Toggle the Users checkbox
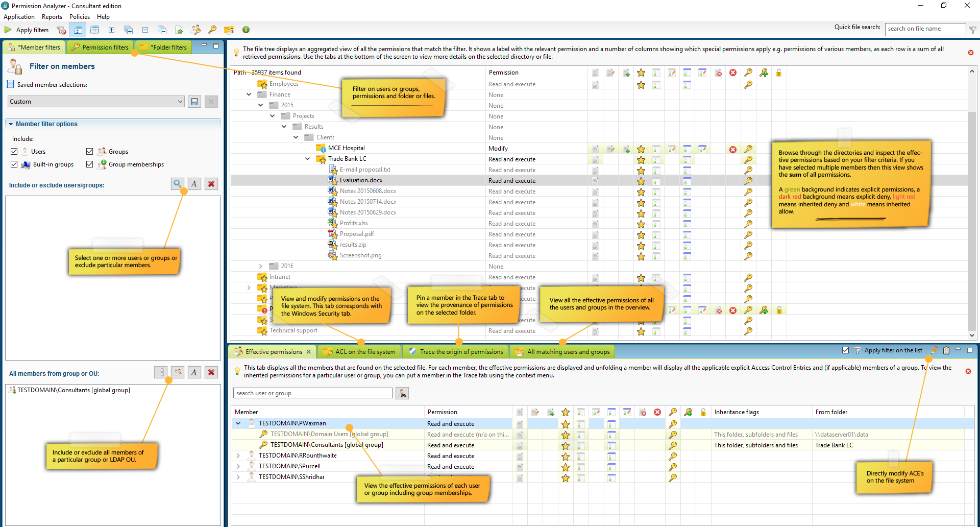This screenshot has height=527, width=980. [14, 152]
